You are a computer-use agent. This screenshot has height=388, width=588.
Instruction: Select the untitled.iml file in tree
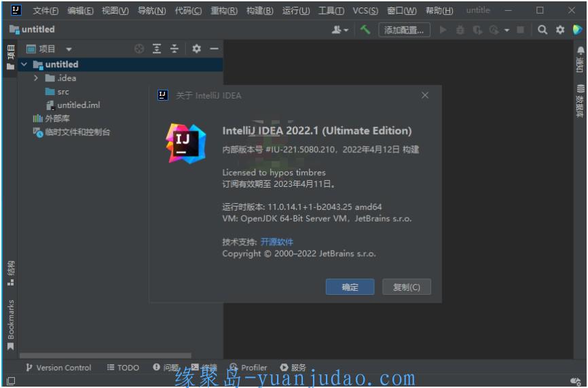(78, 105)
